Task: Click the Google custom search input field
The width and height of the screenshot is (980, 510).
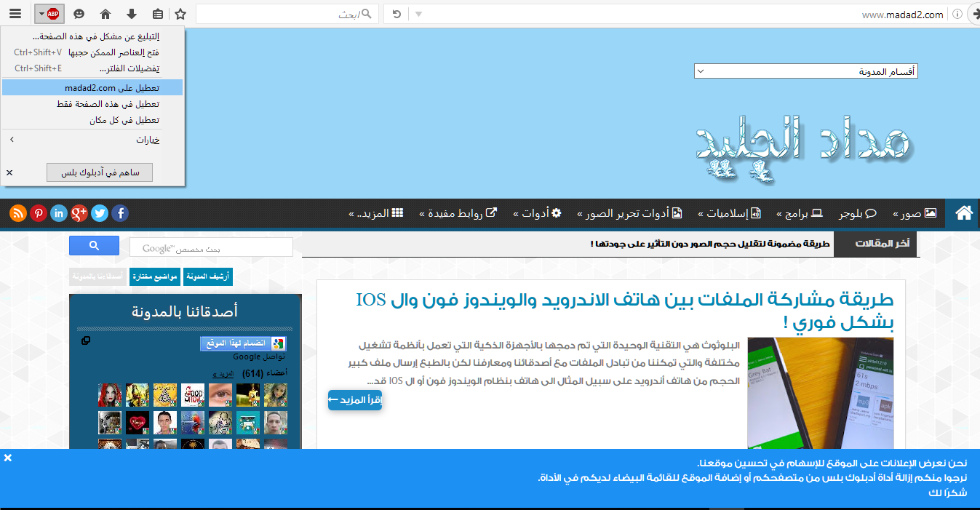Action: [211, 247]
